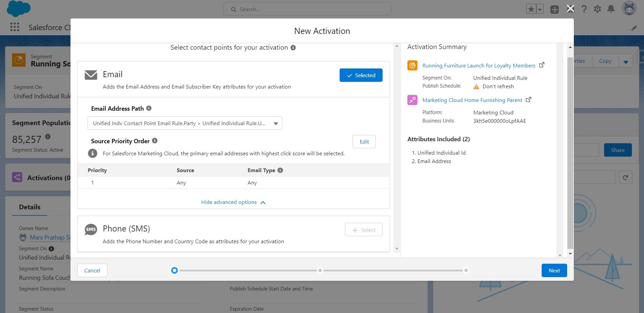This screenshot has height=313, width=644.
Task: Deselect the Email Selected button
Action: click(x=361, y=75)
